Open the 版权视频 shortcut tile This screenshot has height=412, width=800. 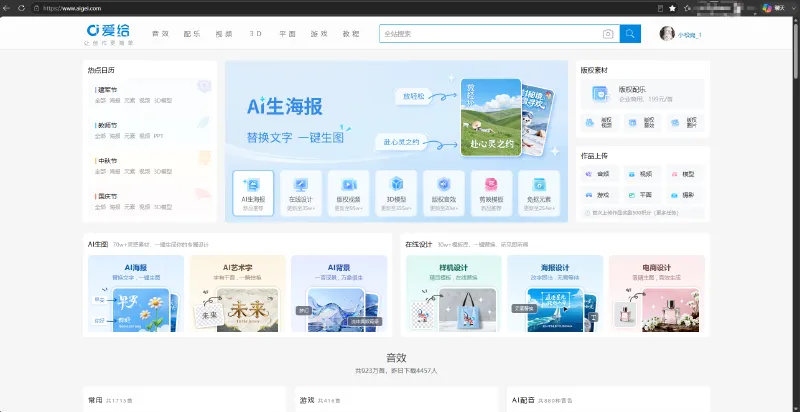348,193
